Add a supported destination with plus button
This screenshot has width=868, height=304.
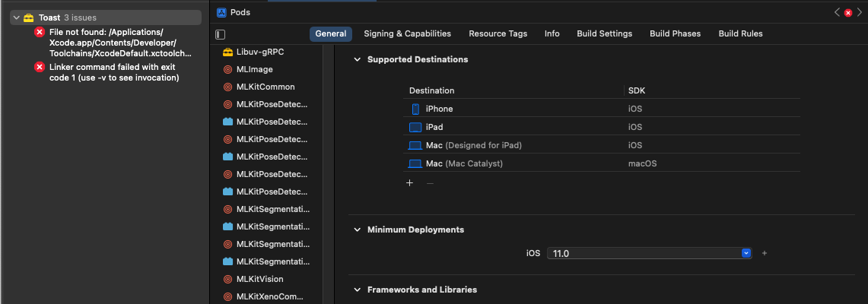pyautogui.click(x=409, y=183)
